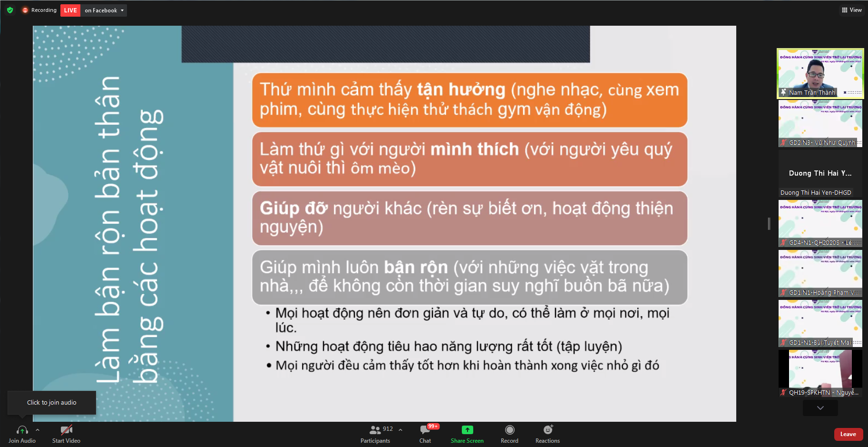868x447 pixels.
Task: Open the Chat panel
Action: [425, 430]
